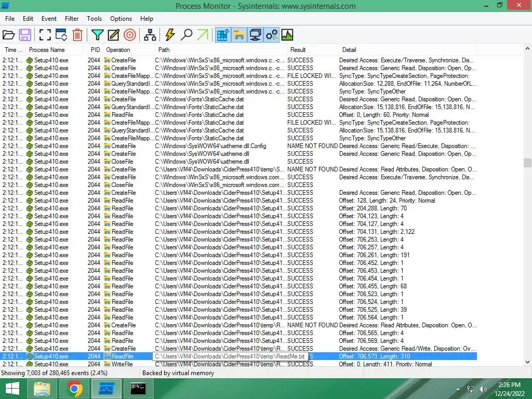Open Command Prompt from the taskbar
532x399 pixels.
(x=138, y=389)
